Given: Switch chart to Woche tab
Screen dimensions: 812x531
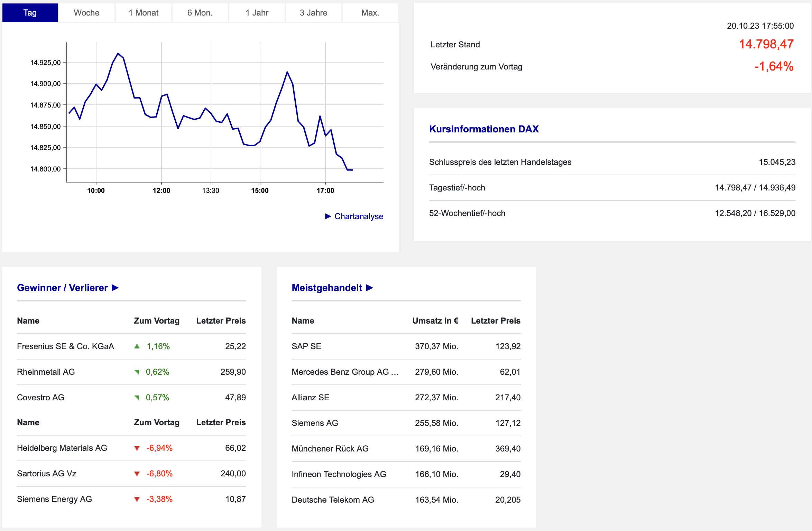Looking at the screenshot, I should coord(86,13).
